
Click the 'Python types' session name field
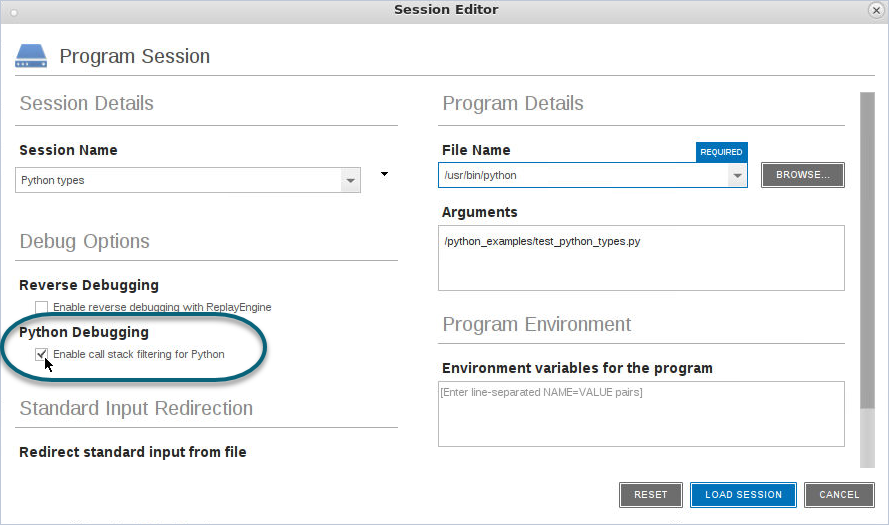180,181
